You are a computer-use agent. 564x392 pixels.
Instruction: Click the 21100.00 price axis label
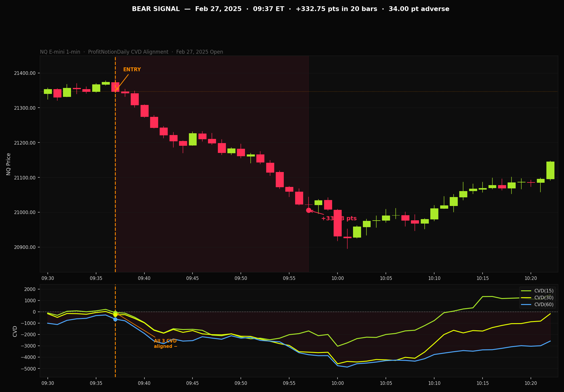click(25, 178)
